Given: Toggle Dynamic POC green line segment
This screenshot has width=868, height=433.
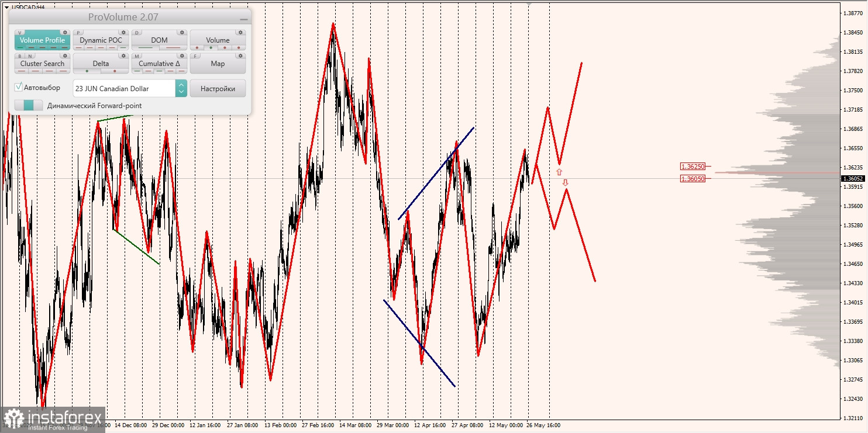Looking at the screenshot, I should click(x=123, y=47).
